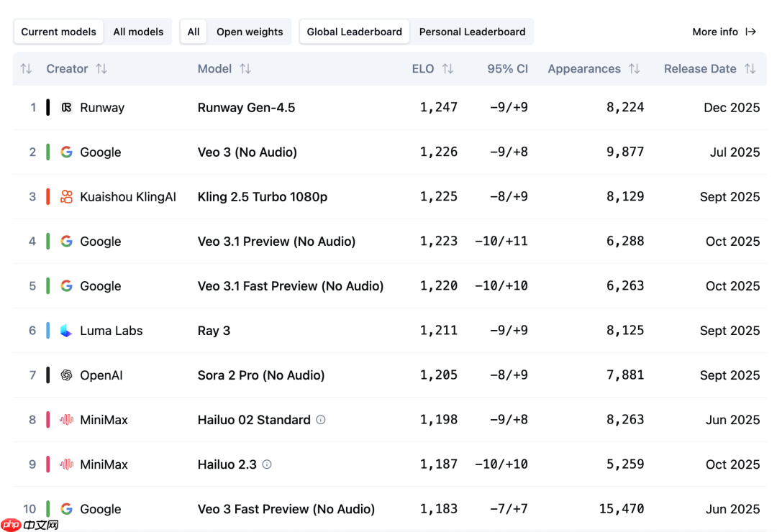Click the sort arrows above rank numbers

pos(26,69)
